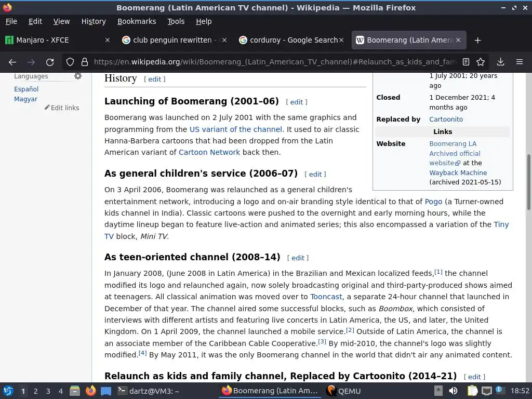Image resolution: width=532 pixels, height=399 pixels.
Task: Open the Archived official website link
Action: tap(455, 154)
